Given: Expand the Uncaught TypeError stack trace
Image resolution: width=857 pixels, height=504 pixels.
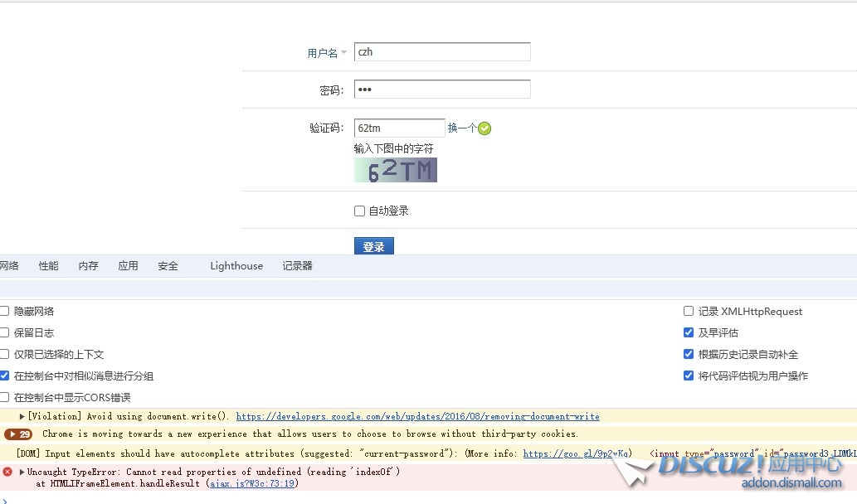Looking at the screenshot, I should (22, 472).
